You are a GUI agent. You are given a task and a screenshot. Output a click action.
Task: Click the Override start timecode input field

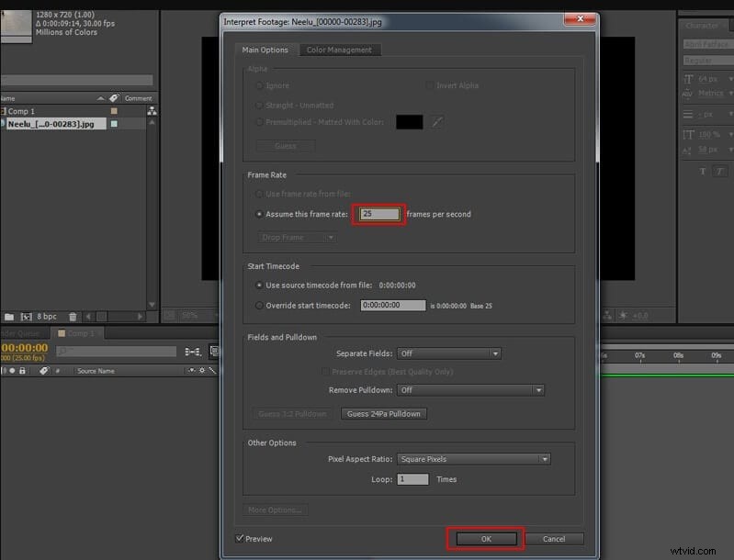click(x=393, y=305)
